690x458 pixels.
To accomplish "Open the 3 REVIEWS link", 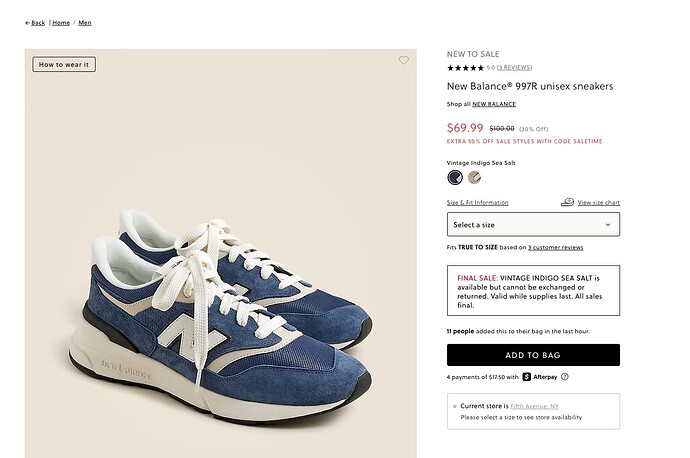I will point(514,68).
